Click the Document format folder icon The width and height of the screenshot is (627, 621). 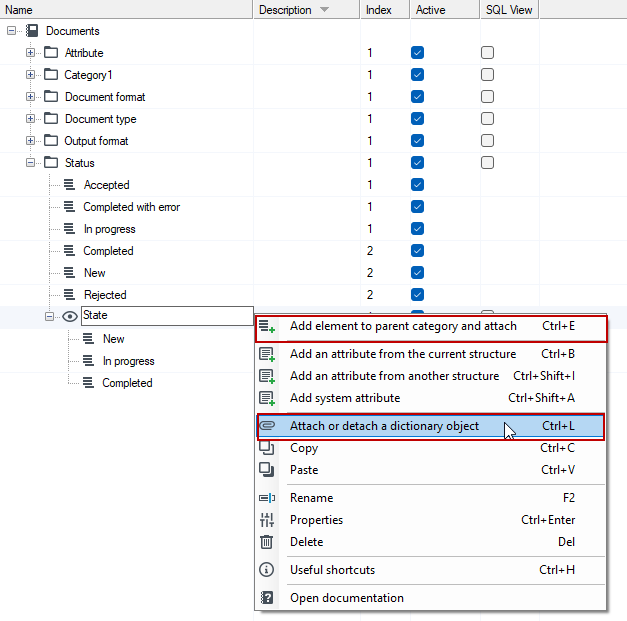pos(51,96)
